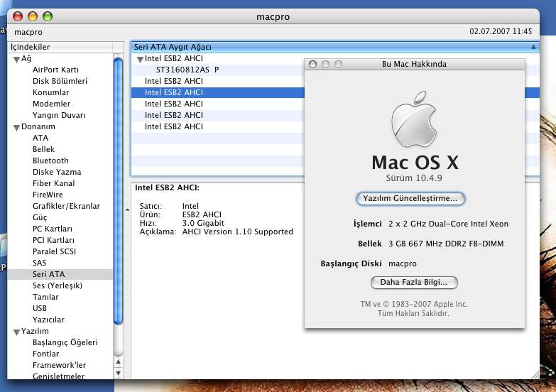
Task: Click Yazılım Güncelleştirme button
Action: point(410,198)
